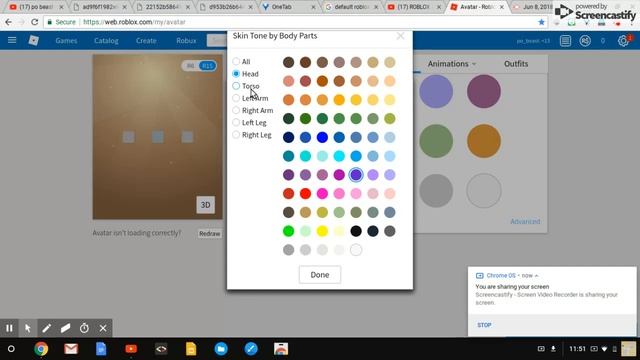
Task: Collapse the Chrome OS notification chevron
Action: [536, 276]
